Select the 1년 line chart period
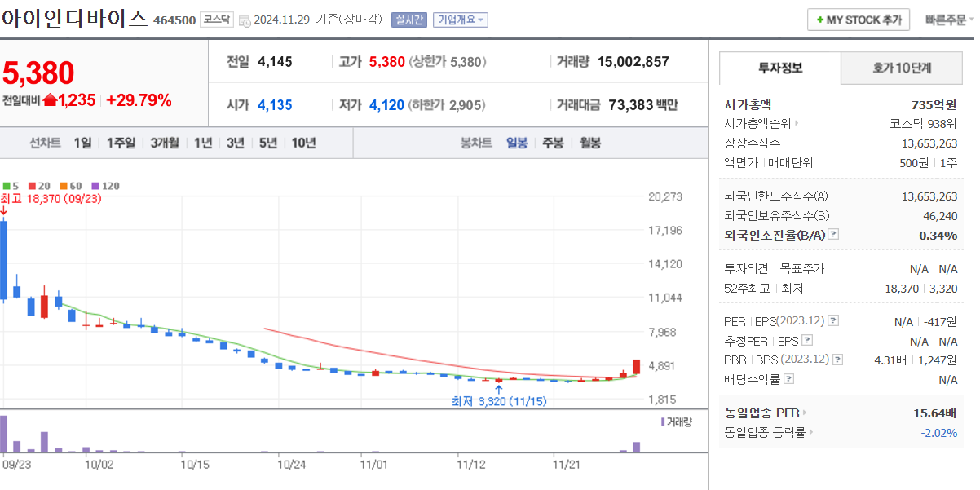The height and width of the screenshot is (490, 980). tap(203, 143)
